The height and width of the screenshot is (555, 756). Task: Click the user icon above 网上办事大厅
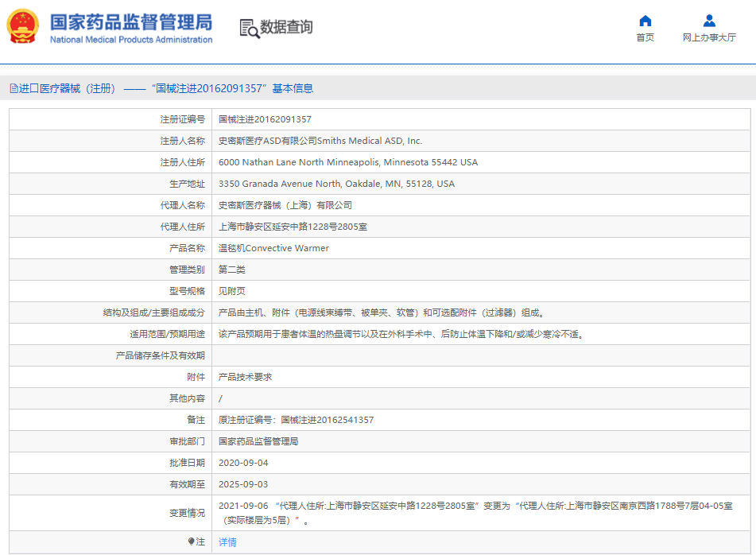tap(709, 21)
